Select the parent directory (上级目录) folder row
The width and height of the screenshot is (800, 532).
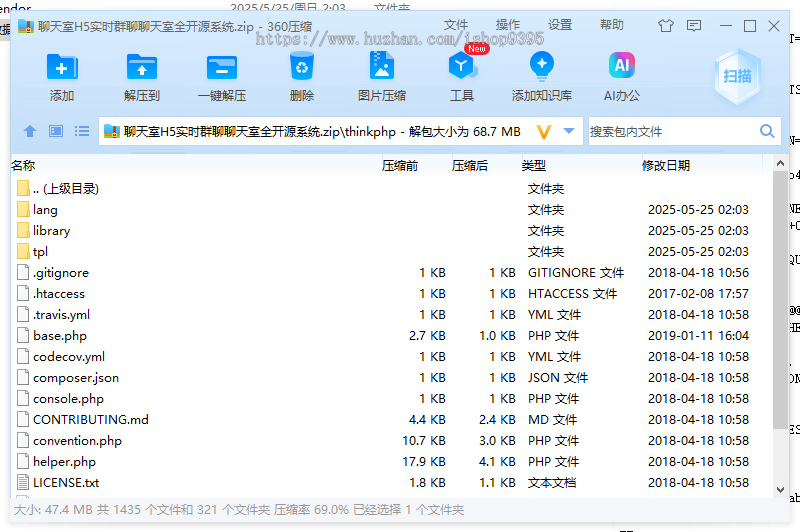[x=391, y=188]
